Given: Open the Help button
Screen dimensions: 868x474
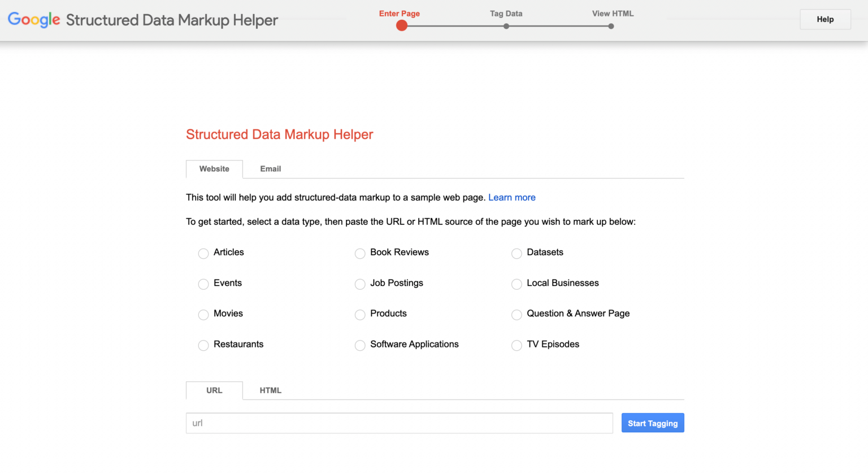Looking at the screenshot, I should [825, 19].
